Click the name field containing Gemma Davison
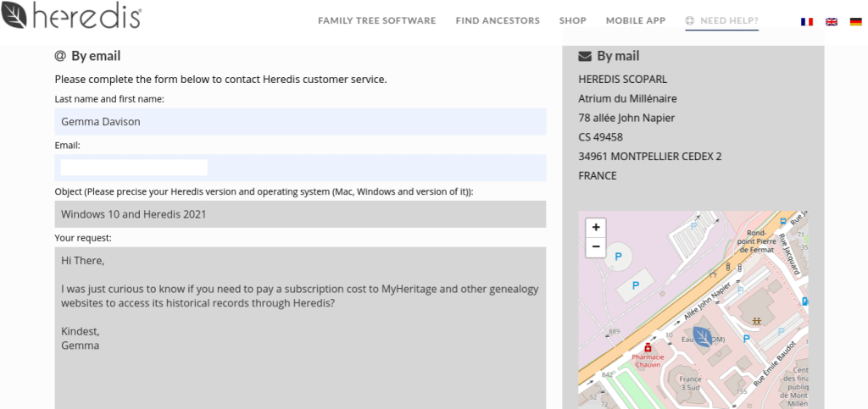Viewport: 868px width, 409px height. (300, 122)
